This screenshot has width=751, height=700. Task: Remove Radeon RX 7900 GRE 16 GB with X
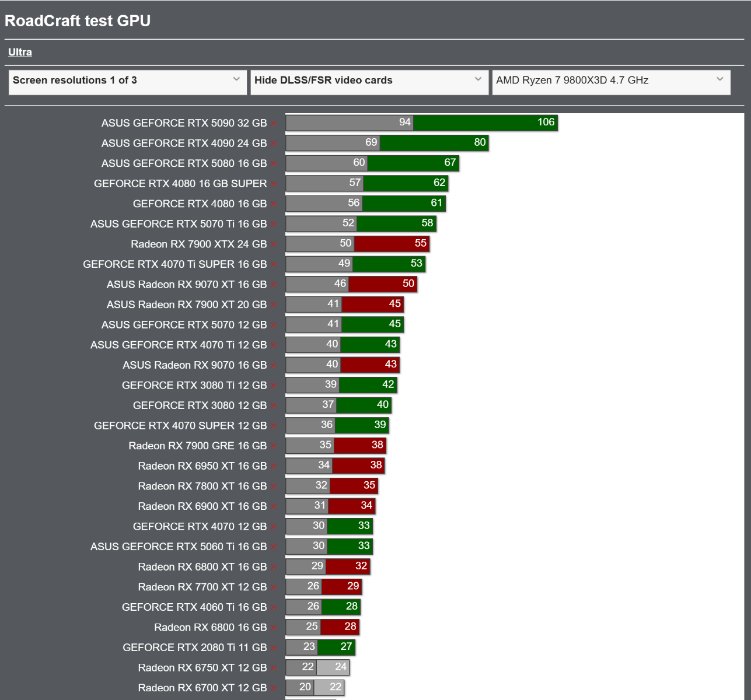coord(273,447)
